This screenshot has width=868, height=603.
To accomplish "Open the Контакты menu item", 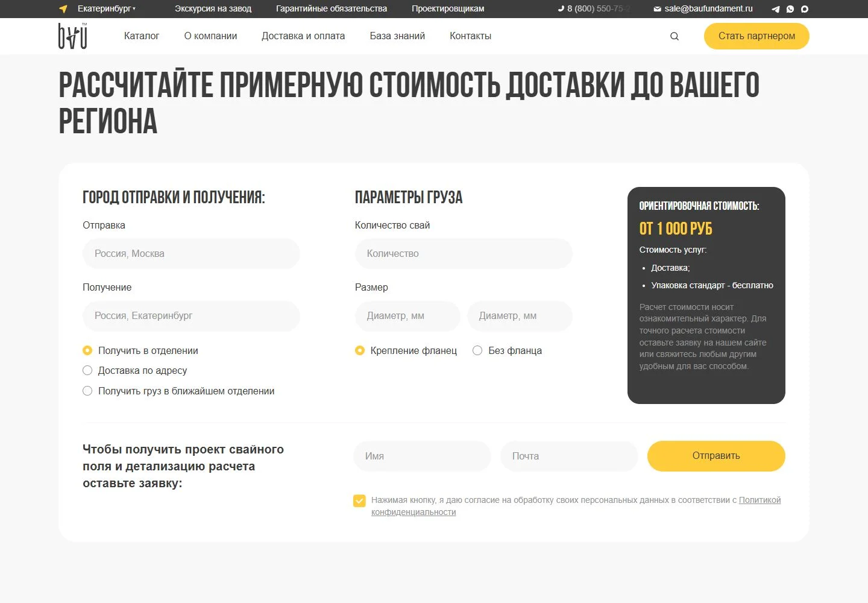I will (470, 36).
